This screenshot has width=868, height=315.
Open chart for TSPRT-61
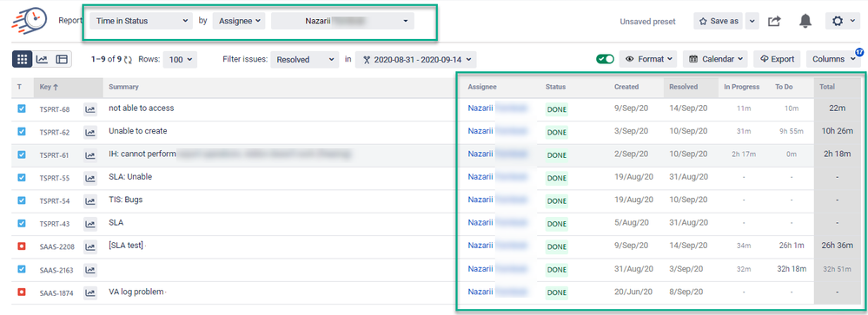point(89,155)
